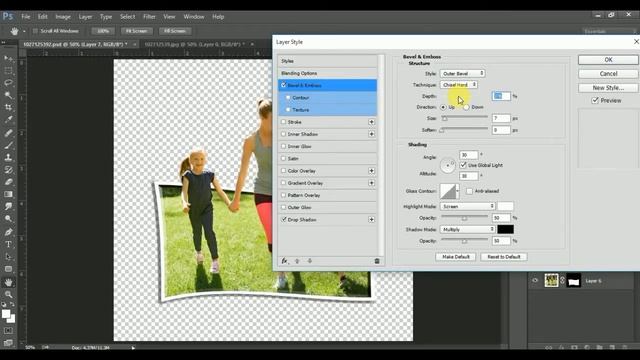Open the Image menu
The width and height of the screenshot is (640, 360).
pos(63,17)
